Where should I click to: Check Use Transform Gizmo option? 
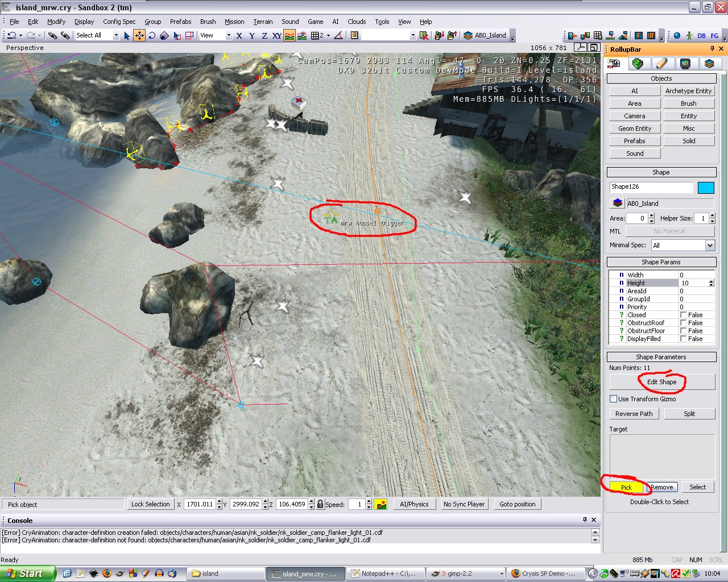click(x=614, y=399)
